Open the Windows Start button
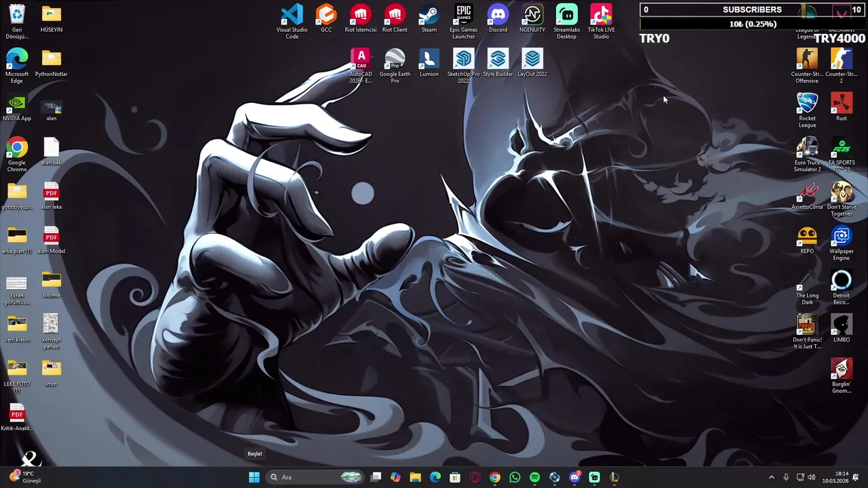This screenshot has height=488, width=868. (x=254, y=477)
